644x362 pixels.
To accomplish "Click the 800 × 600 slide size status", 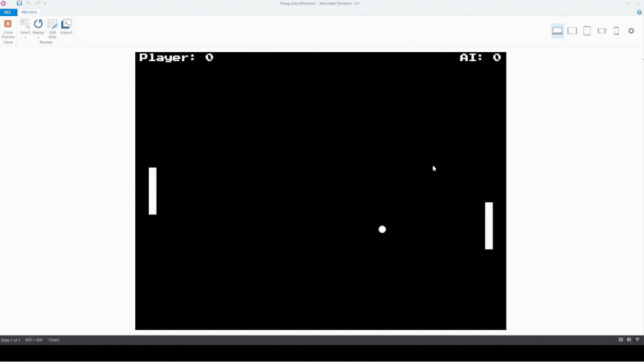I will (x=34, y=340).
